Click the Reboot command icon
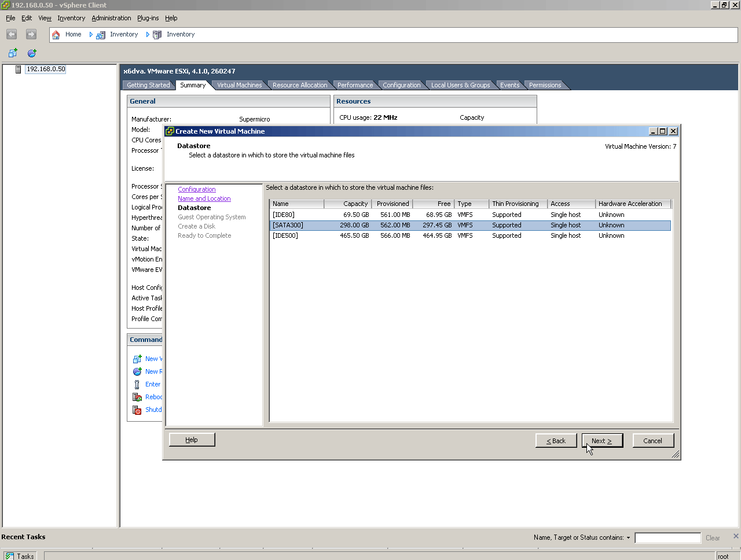Image resolution: width=741 pixels, height=560 pixels. (x=137, y=397)
